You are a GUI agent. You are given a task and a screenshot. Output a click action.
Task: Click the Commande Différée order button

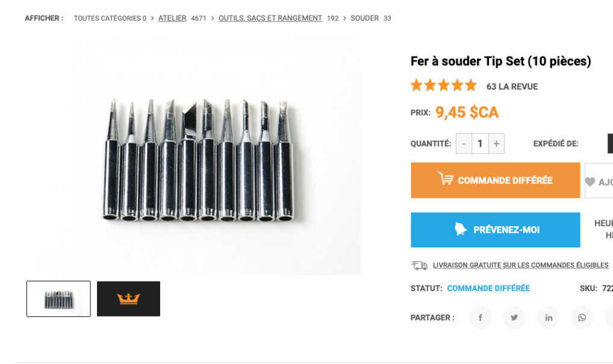tap(496, 180)
